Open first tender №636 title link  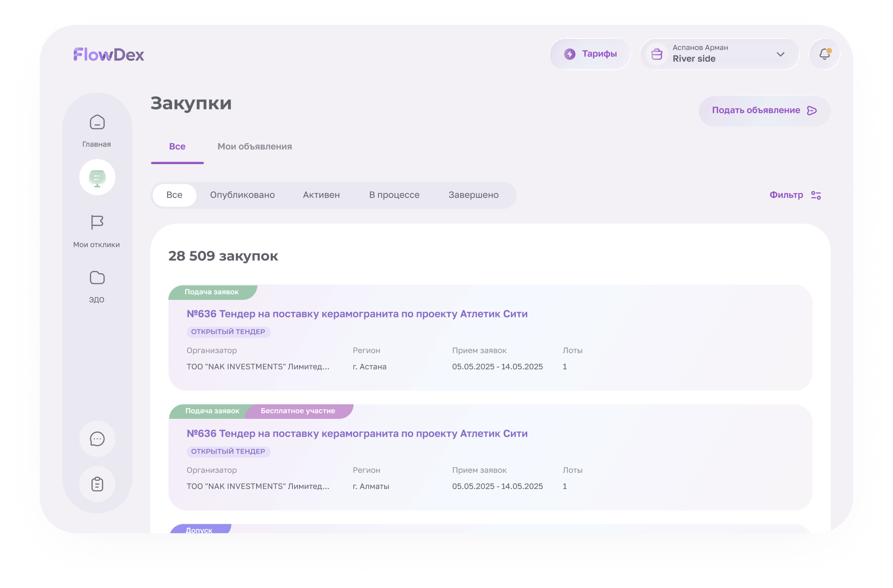[x=357, y=314]
